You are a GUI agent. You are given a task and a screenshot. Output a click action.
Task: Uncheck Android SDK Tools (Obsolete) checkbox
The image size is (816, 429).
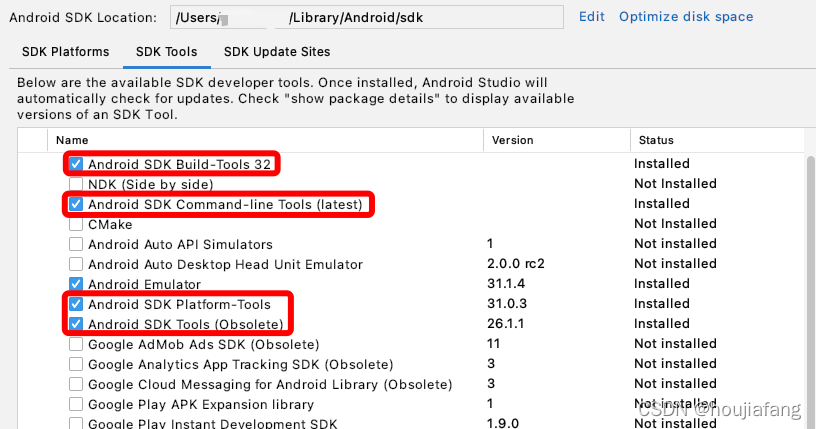(x=76, y=324)
